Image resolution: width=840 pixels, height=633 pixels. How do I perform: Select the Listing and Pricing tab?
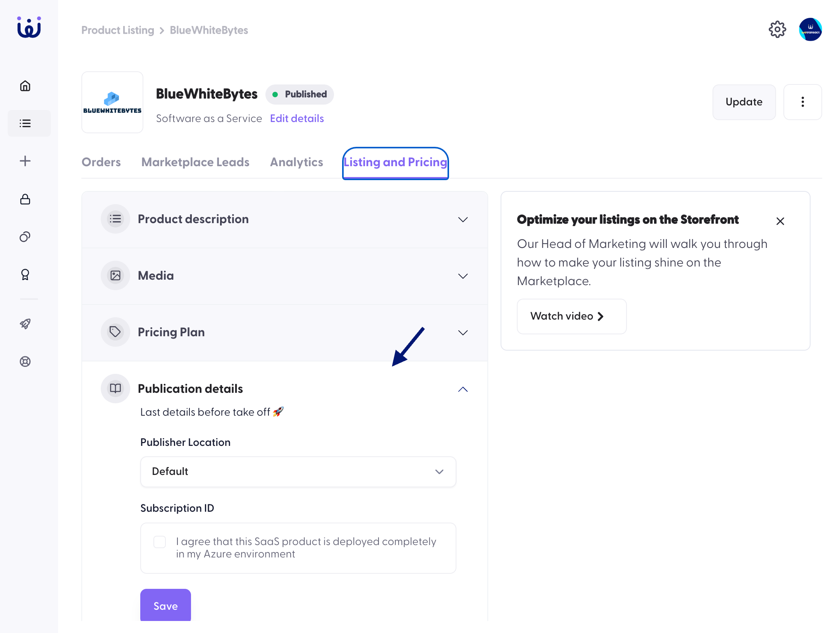pos(395,163)
